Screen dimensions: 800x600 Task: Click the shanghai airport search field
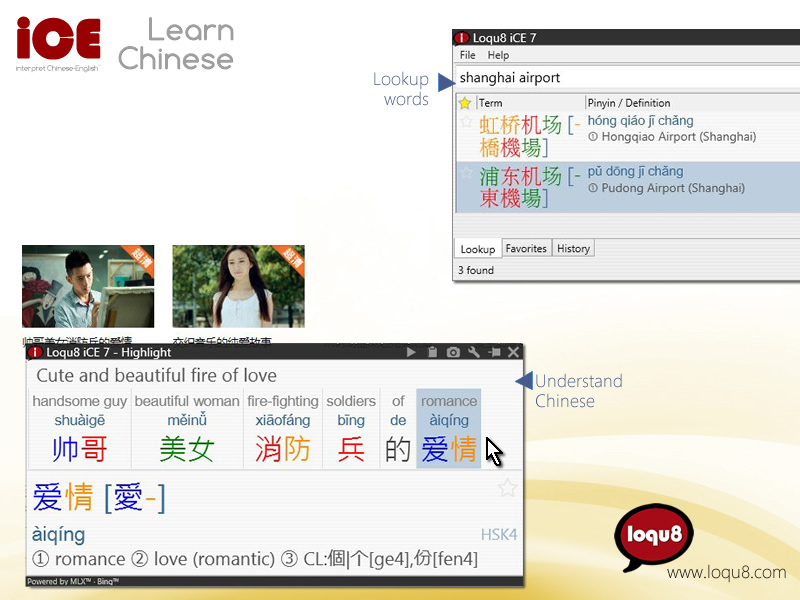pos(627,78)
